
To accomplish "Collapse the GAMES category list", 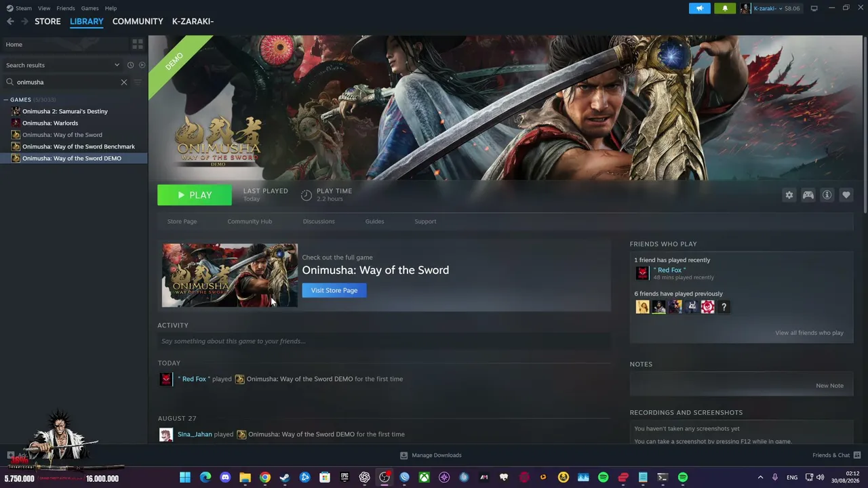I will click(6, 100).
